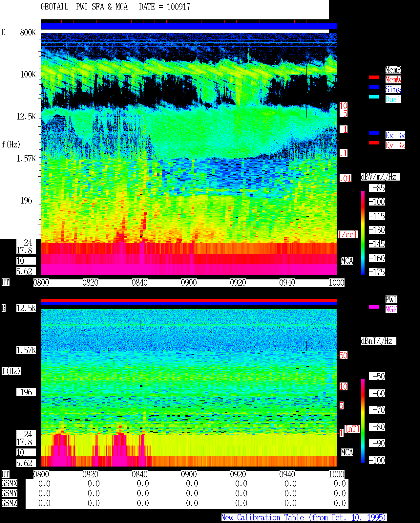Click the blue Sing legend swatch
The height and width of the screenshot is (523, 420).
374,87
